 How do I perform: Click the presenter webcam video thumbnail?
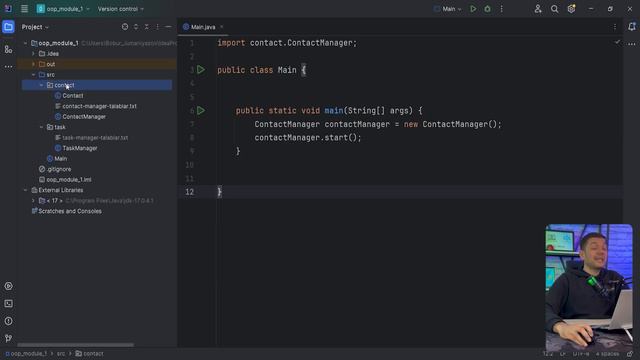589,287
